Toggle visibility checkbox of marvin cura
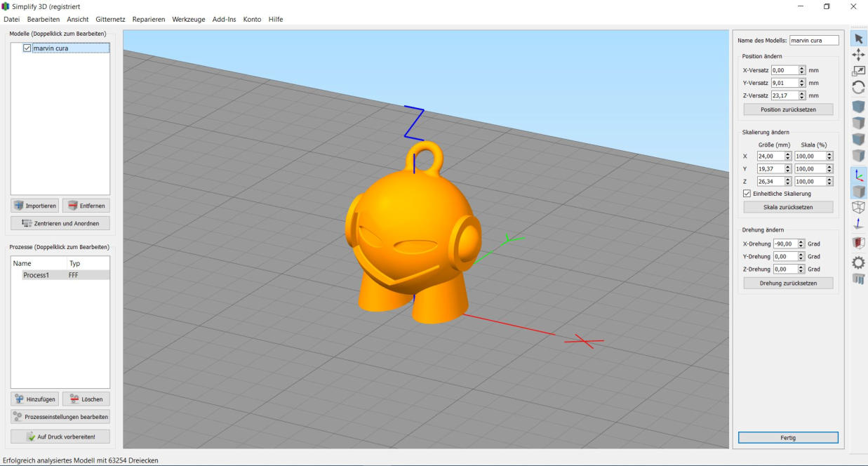 pos(27,48)
